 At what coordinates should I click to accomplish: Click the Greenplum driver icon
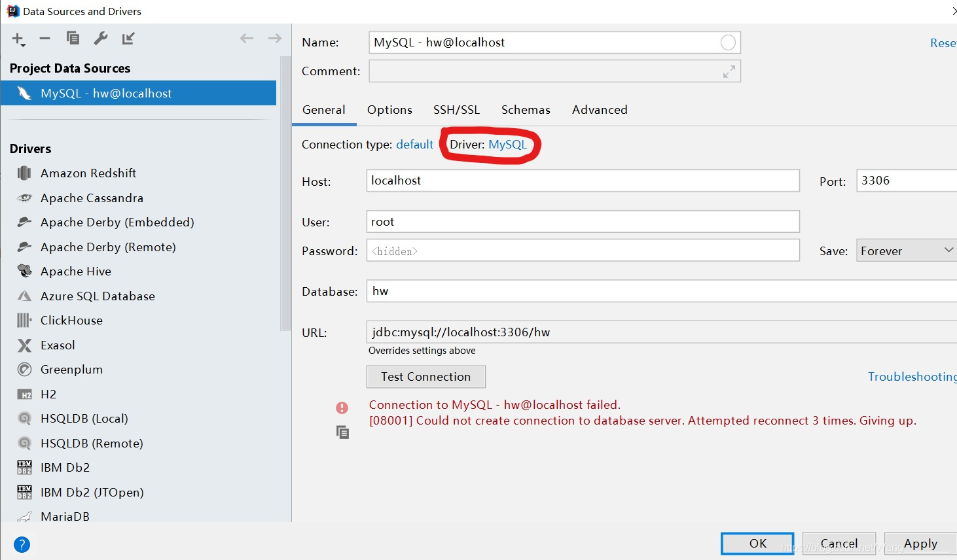pos(24,369)
